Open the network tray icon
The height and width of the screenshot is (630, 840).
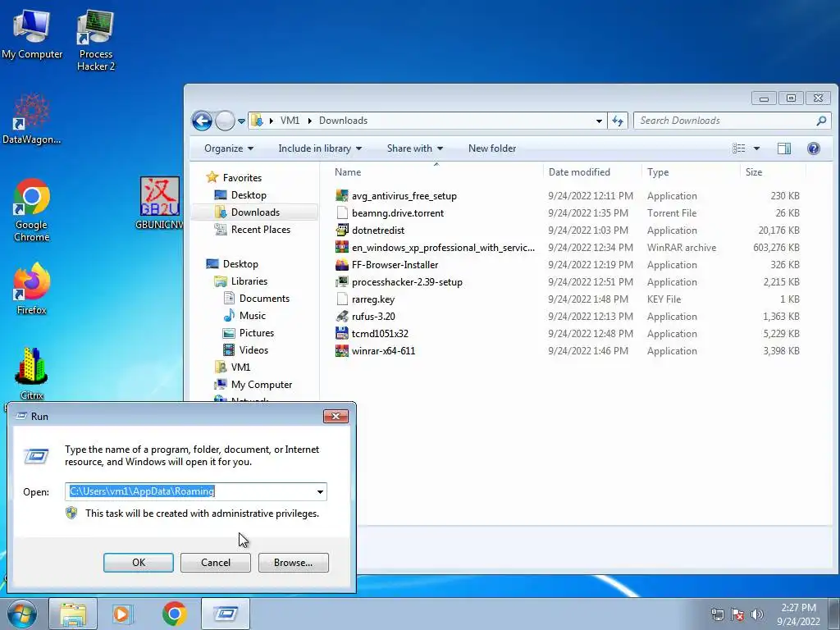[x=717, y=614]
